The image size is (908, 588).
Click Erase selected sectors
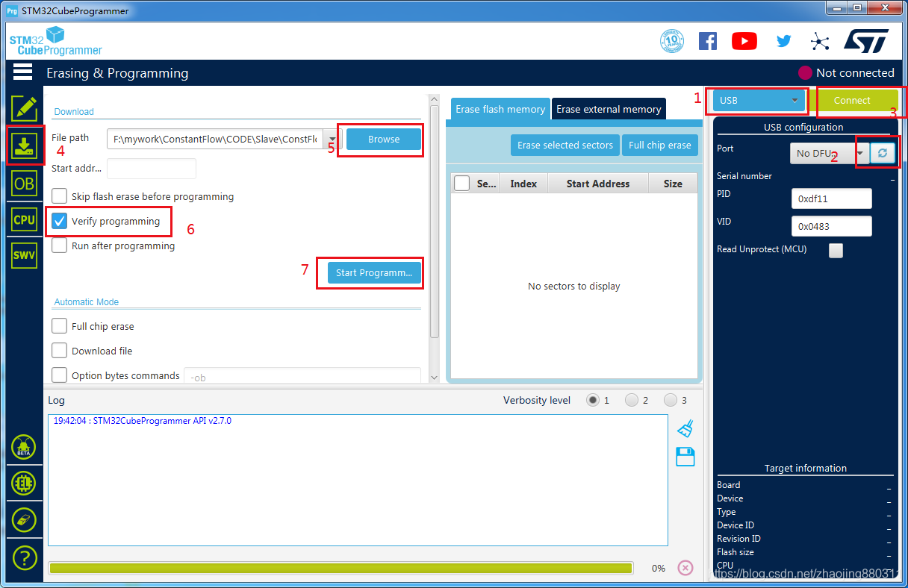click(565, 145)
